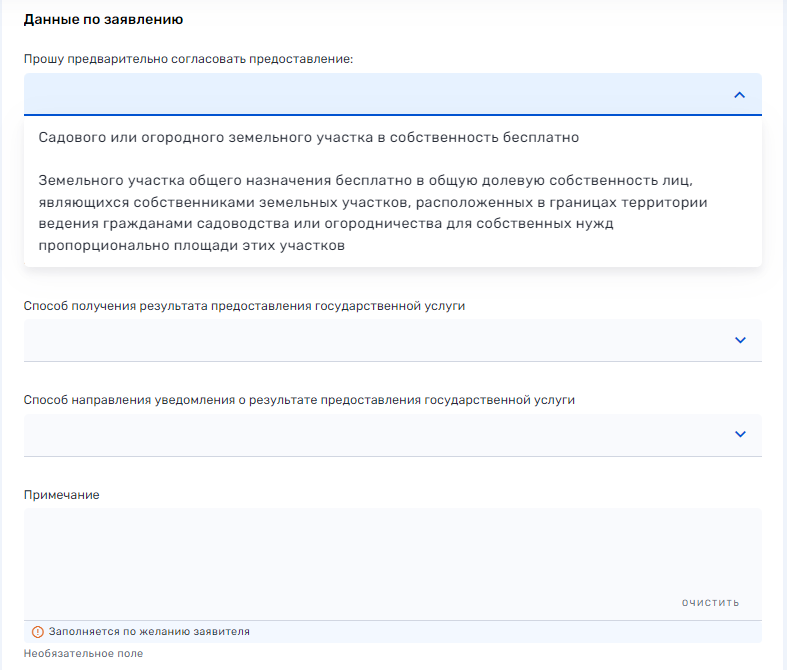Click the line 'пропорционально площади этих участков'
This screenshot has height=670, width=787.
click(x=192, y=246)
